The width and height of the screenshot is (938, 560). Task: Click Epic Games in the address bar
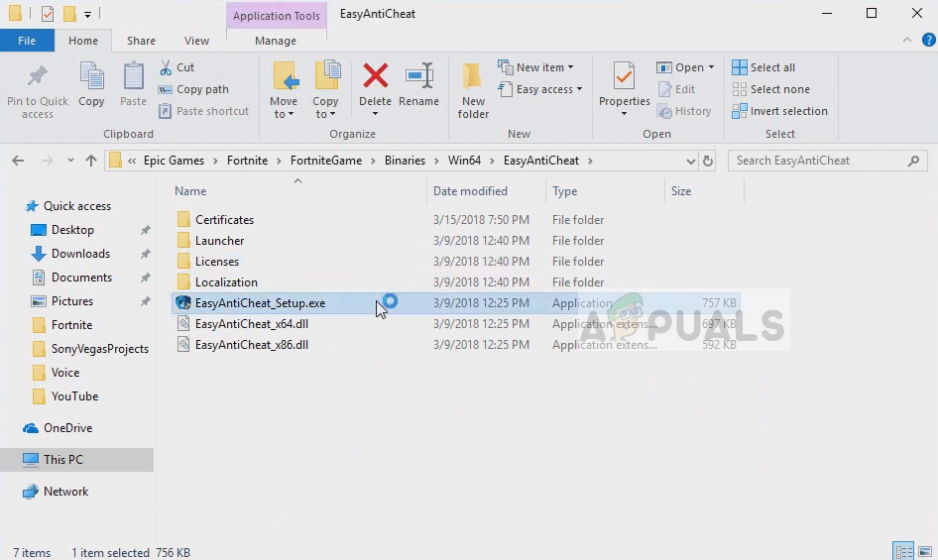[174, 161]
